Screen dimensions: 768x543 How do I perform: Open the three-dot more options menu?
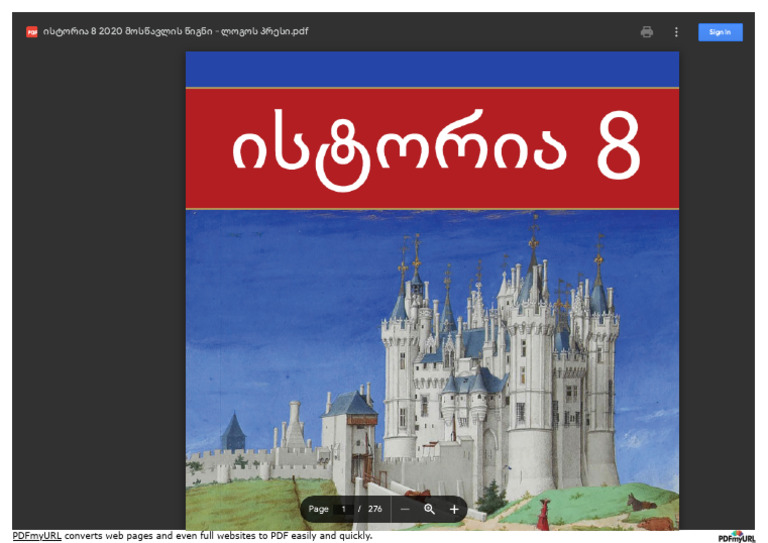676,32
